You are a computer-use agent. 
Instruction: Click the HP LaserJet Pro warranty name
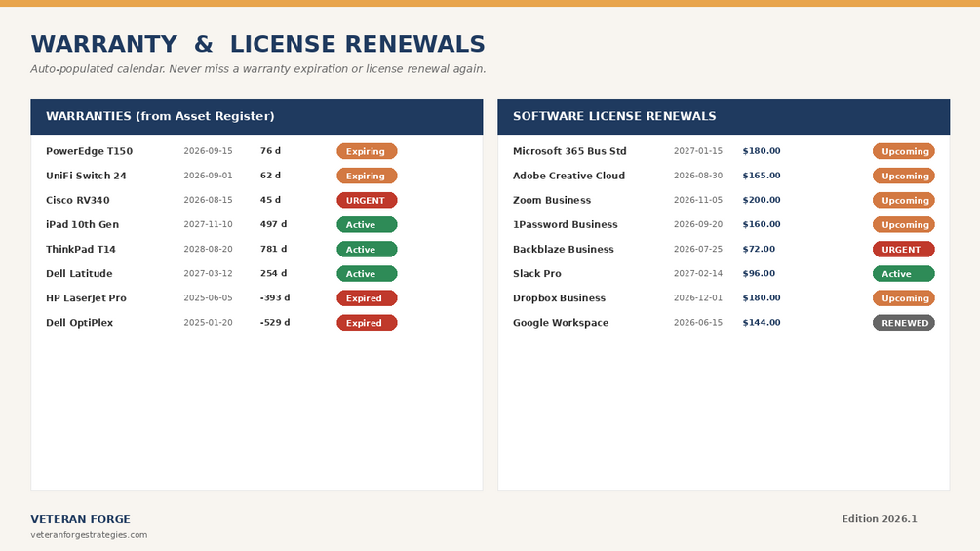pyautogui.click(x=86, y=298)
